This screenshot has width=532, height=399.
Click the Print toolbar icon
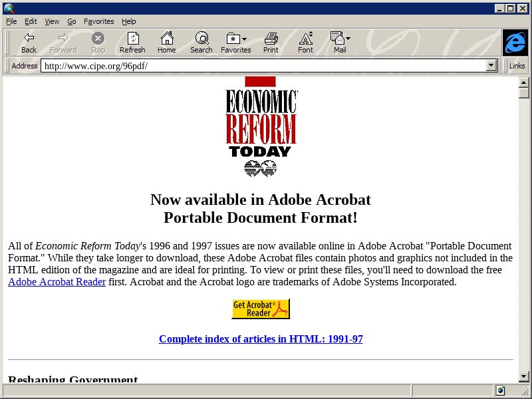click(x=271, y=43)
